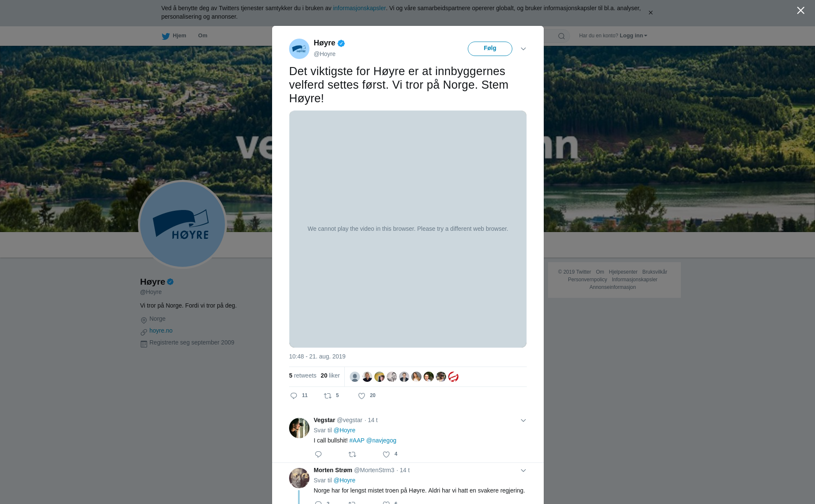The height and width of the screenshot is (504, 815).
Task: Like Vegstar's reply with heart icon
Action: coord(386,454)
